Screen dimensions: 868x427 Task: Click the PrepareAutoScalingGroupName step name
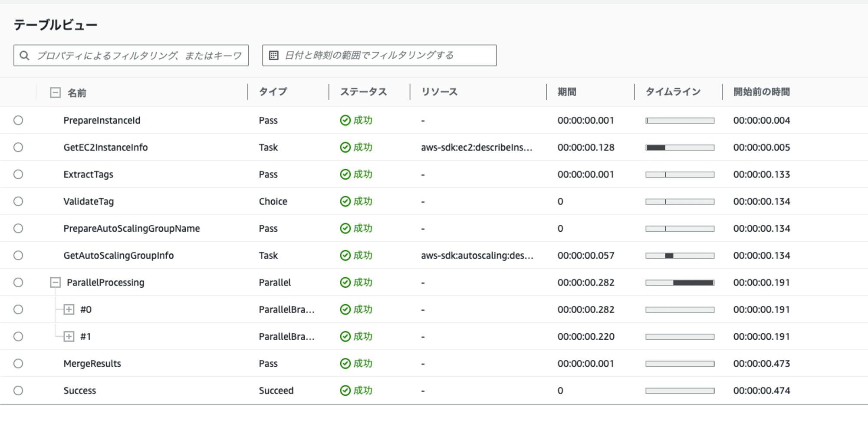coord(132,228)
